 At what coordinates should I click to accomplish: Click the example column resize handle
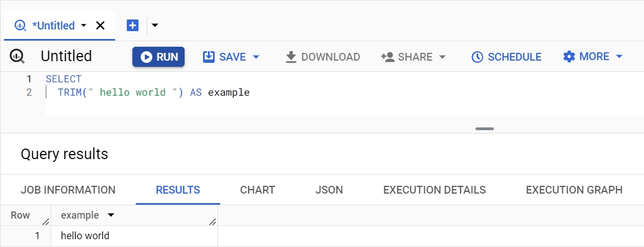tap(212, 222)
